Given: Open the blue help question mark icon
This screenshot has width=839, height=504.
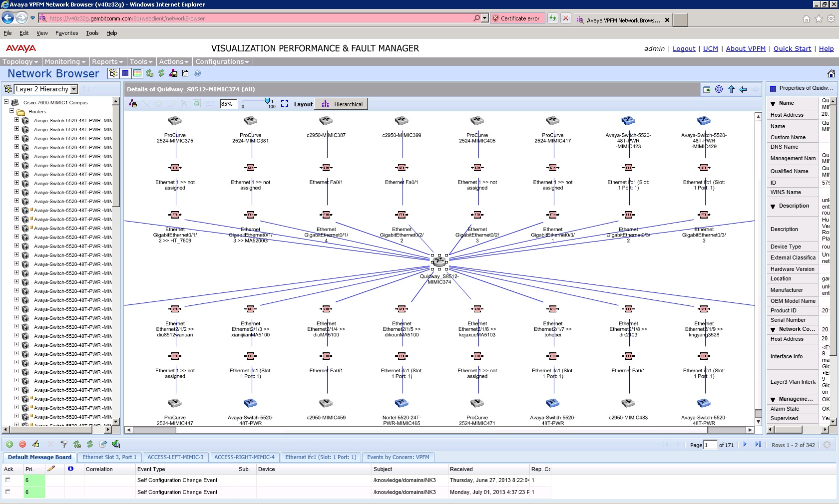Looking at the screenshot, I should pyautogui.click(x=197, y=73).
